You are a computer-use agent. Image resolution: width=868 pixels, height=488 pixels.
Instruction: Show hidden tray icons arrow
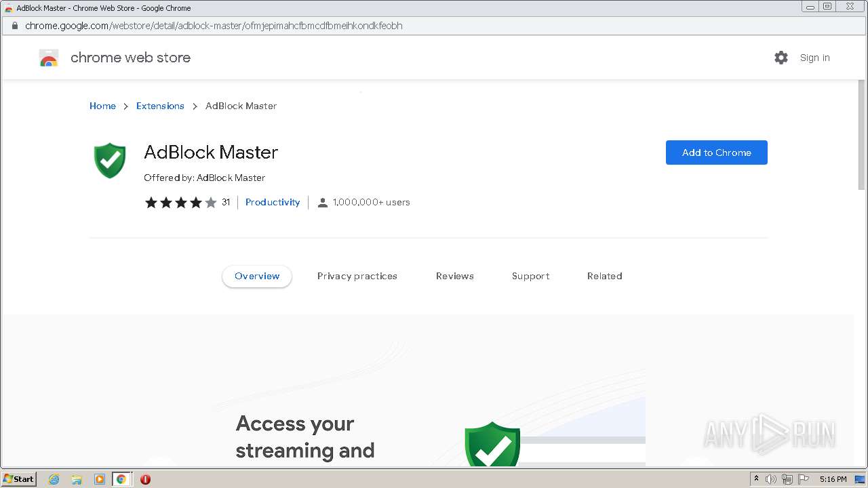756,479
